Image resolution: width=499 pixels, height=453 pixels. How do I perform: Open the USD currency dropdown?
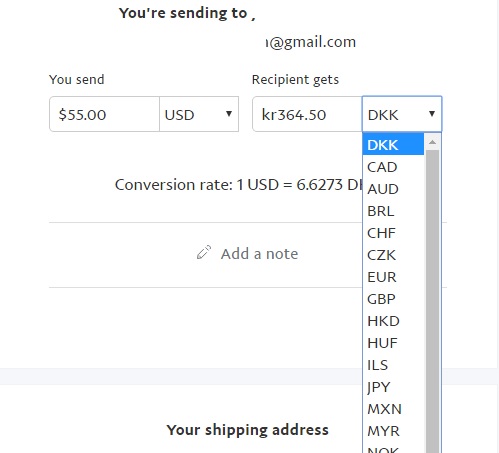pos(199,114)
